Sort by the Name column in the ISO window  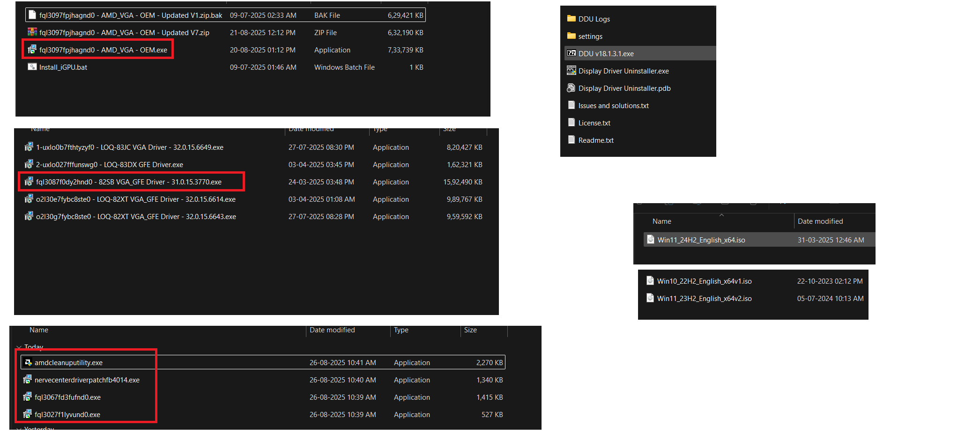pyautogui.click(x=661, y=221)
